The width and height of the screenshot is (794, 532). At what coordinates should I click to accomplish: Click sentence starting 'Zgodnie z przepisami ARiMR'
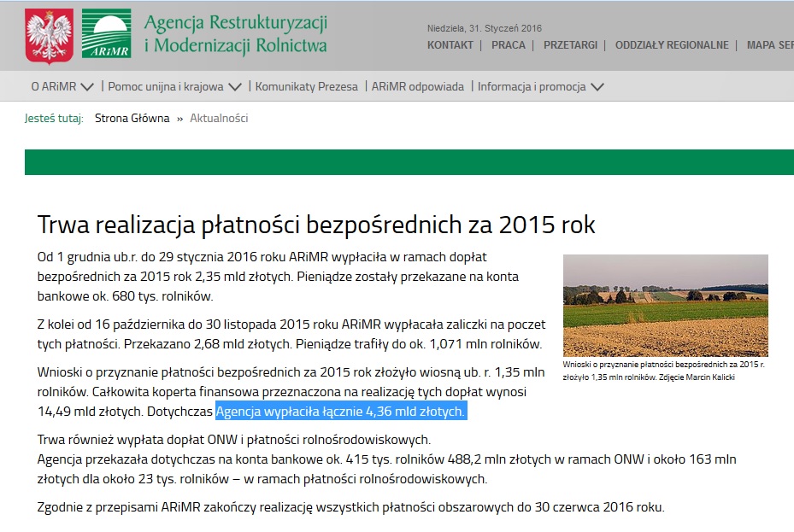point(350,507)
